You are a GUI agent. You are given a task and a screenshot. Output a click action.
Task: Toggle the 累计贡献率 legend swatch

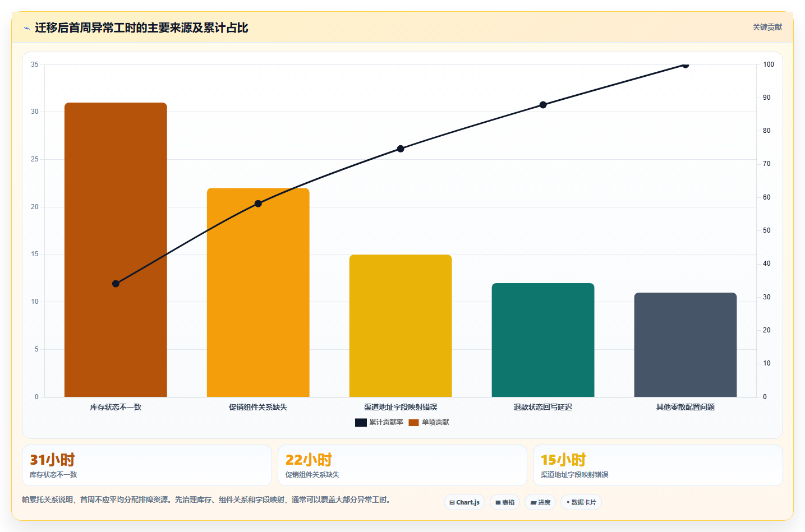(x=361, y=423)
